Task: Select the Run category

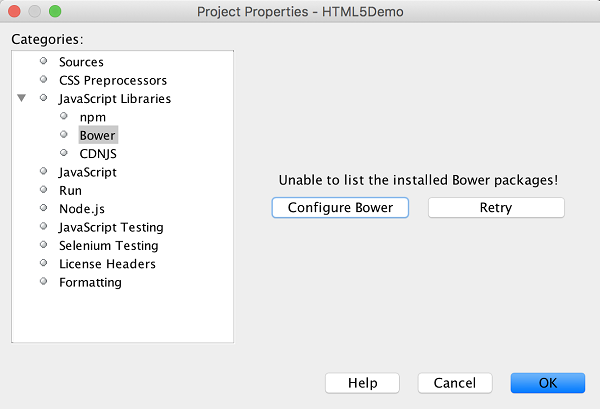Action: (x=70, y=190)
